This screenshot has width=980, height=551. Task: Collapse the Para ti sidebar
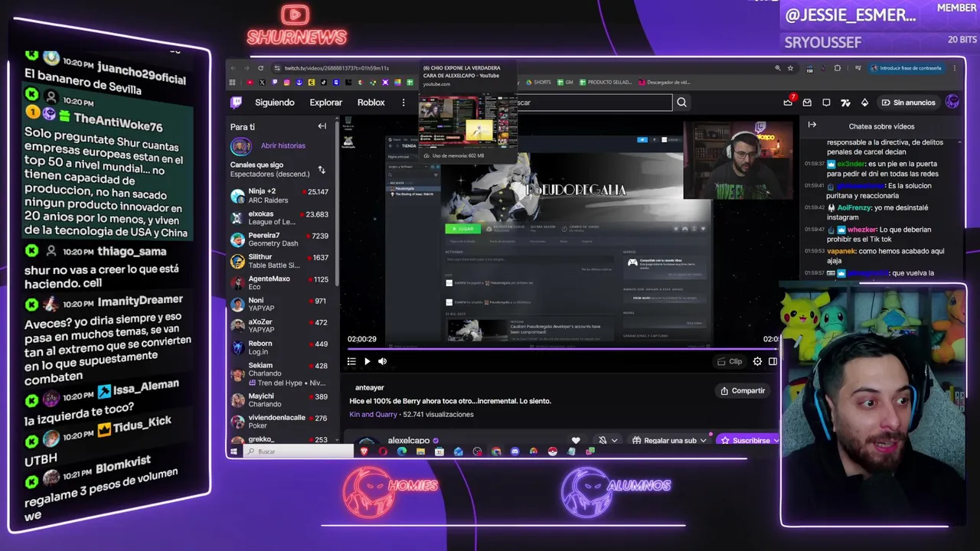322,126
